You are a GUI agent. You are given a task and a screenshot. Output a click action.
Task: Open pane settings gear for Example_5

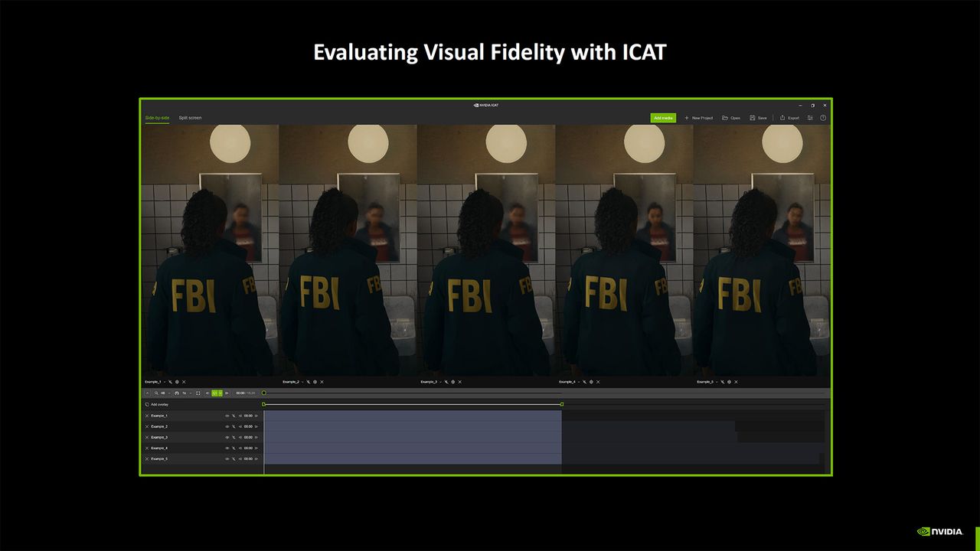pos(729,381)
